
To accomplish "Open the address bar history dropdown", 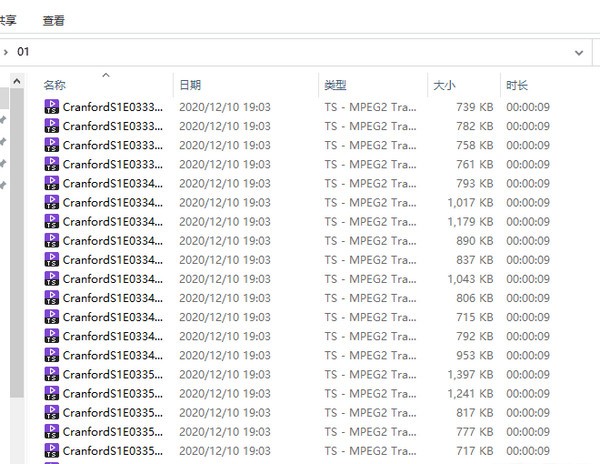I will [579, 52].
